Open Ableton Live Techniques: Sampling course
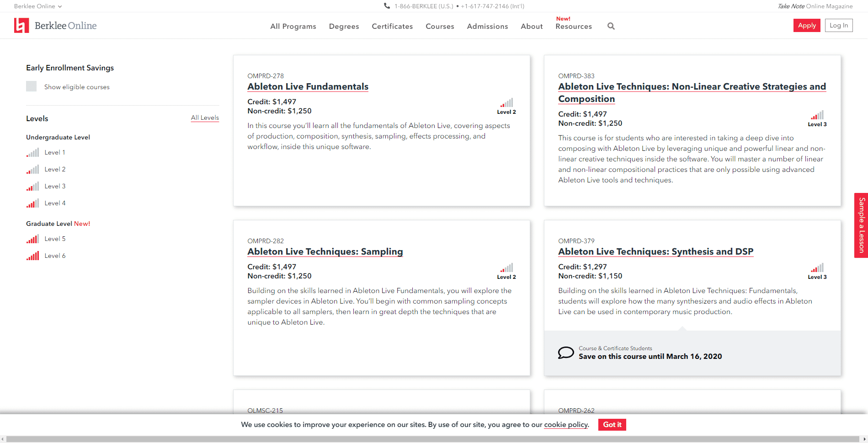The width and height of the screenshot is (868, 443). coord(325,252)
